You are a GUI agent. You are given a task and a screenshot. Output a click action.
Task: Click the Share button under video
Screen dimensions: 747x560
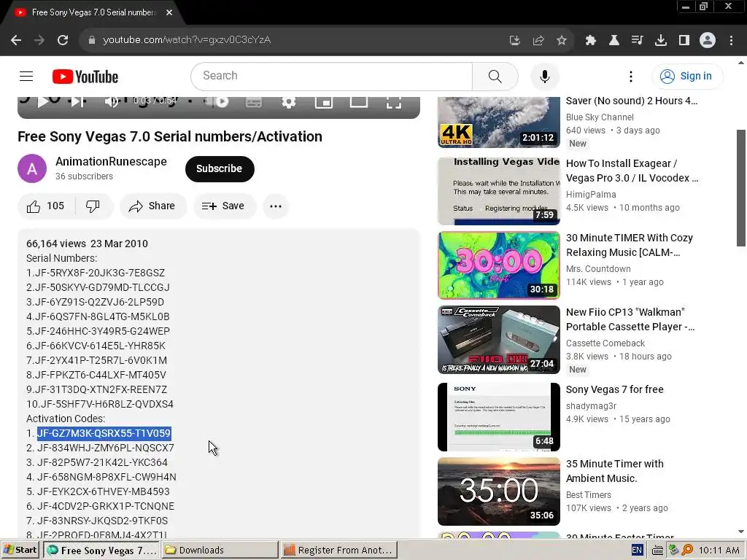[x=152, y=206]
